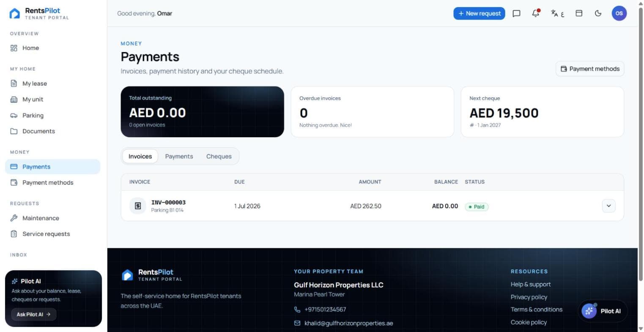Open the notifications bell icon
The height and width of the screenshot is (332, 644).
(536, 13)
